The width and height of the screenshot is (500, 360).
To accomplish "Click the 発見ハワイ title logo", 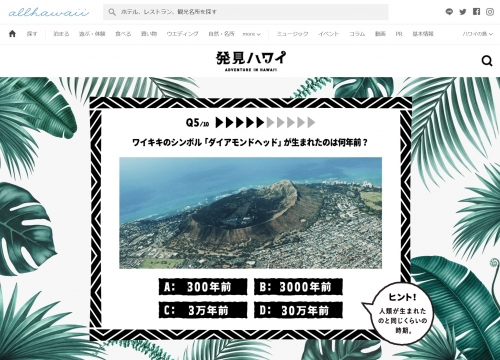I will coord(251,61).
